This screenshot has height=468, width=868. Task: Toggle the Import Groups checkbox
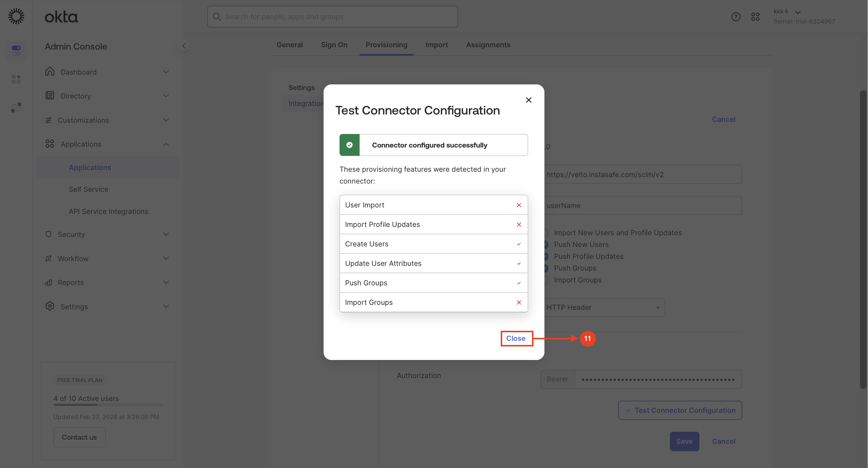click(x=546, y=280)
